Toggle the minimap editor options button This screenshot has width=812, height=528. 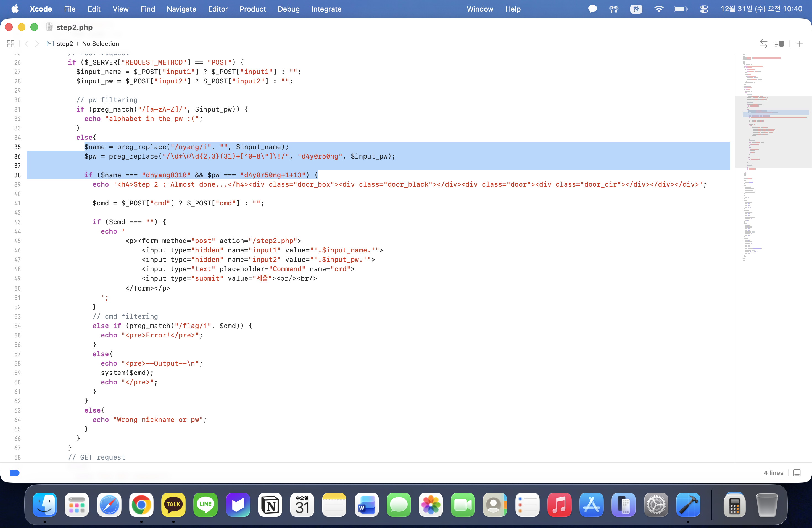(779, 44)
